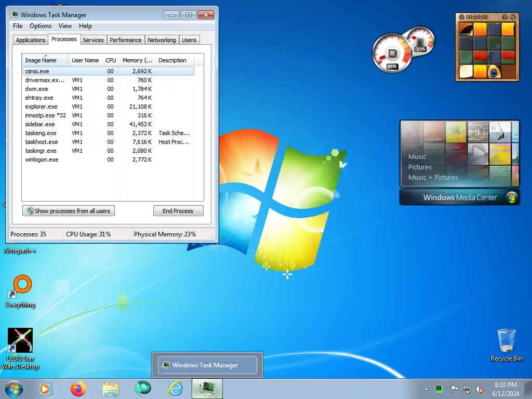The width and height of the screenshot is (532, 399).
Task: Click Music in the Media Center gadget
Action: [x=417, y=157]
